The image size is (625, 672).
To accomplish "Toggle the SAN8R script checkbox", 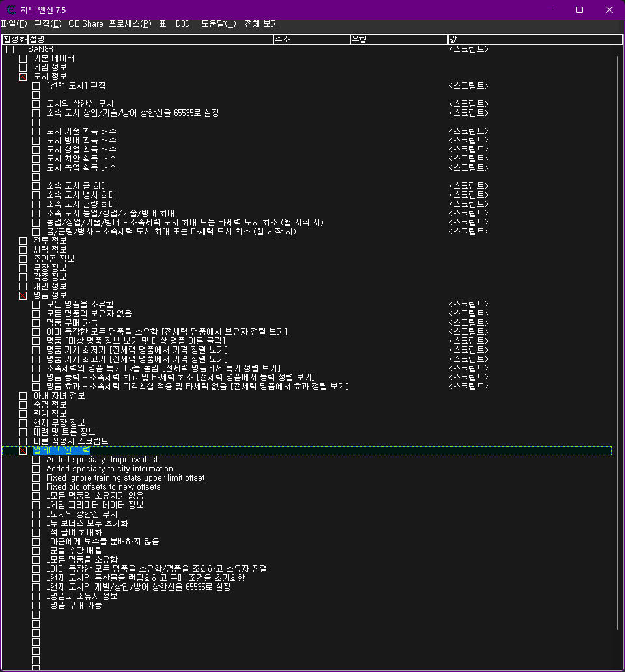I will tap(10, 49).
